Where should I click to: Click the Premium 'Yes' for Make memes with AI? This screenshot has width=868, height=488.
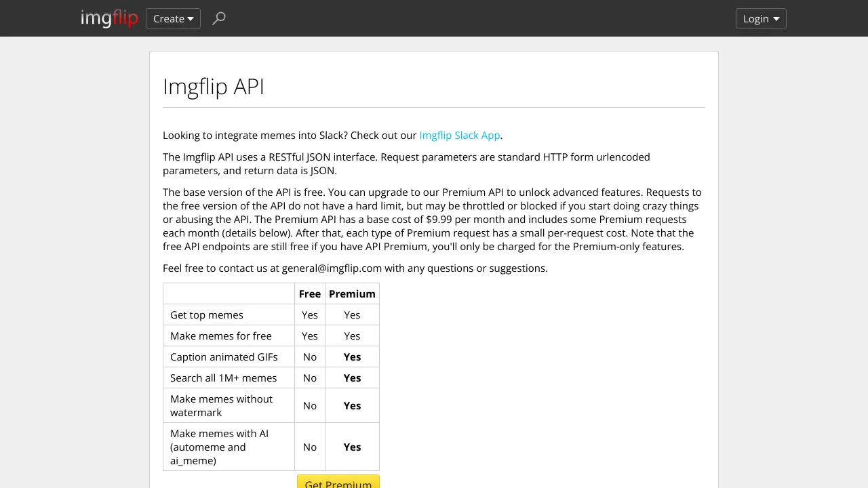coord(352,447)
